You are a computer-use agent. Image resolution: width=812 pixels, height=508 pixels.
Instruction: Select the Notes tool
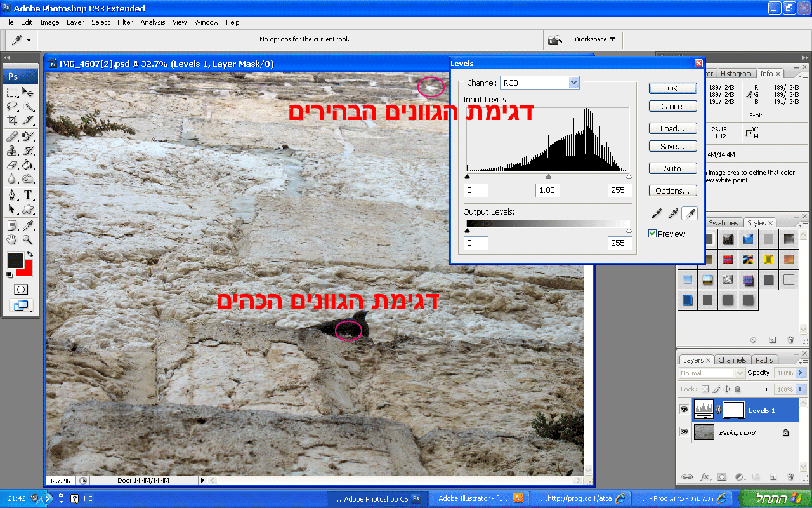point(12,225)
